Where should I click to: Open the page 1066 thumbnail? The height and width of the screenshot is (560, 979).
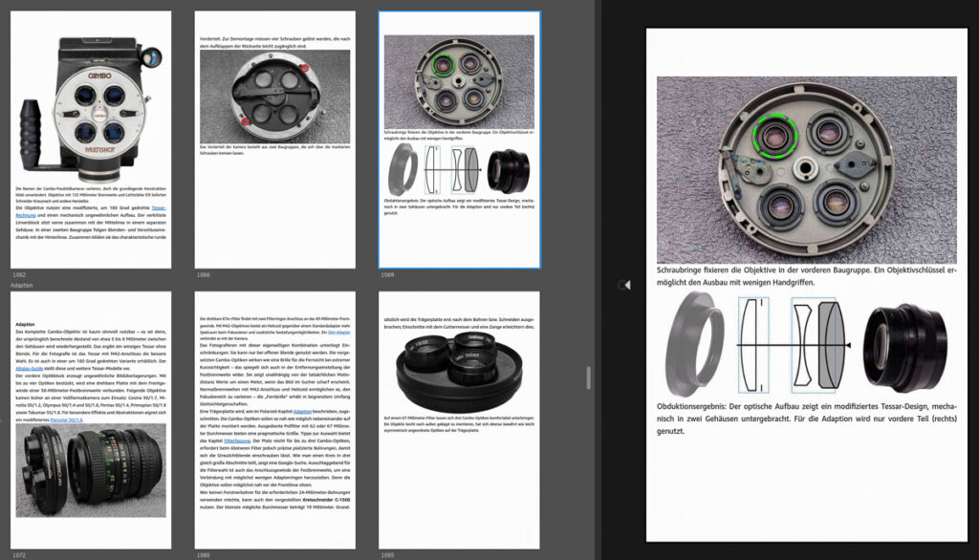coord(274,140)
